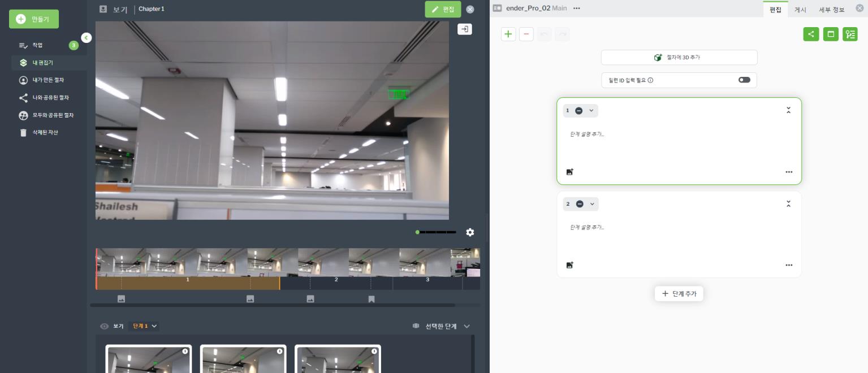Click the 단계 추가 button
Image resolution: width=868 pixels, height=373 pixels.
(x=679, y=294)
